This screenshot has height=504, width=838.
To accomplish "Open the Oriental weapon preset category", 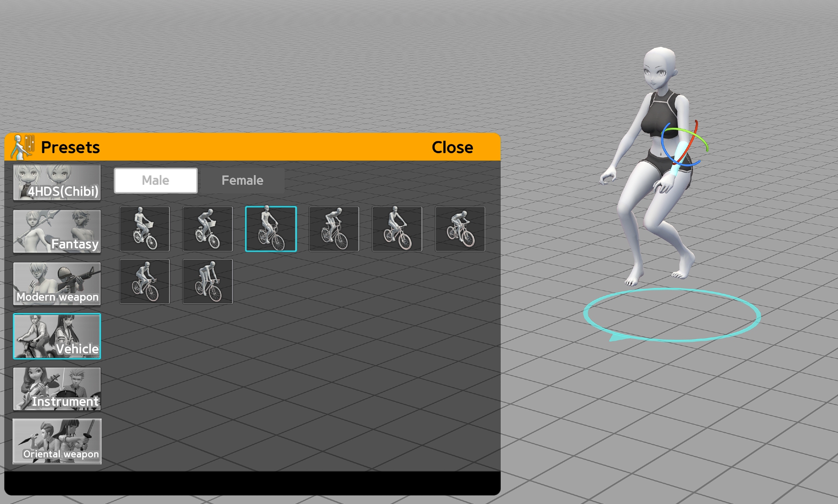I will [x=57, y=441].
